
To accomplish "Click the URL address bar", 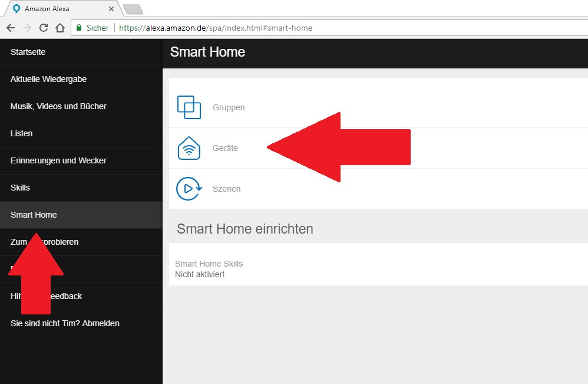I will point(354,28).
